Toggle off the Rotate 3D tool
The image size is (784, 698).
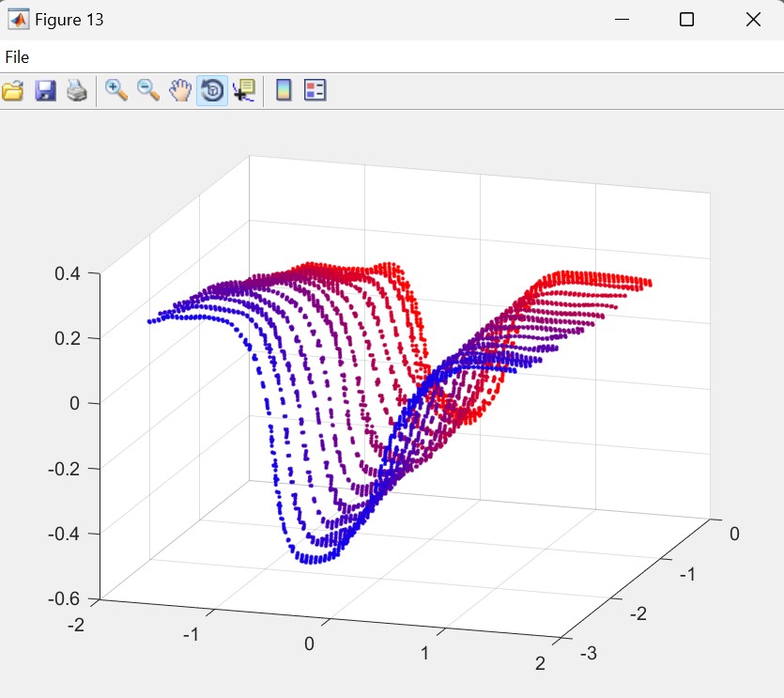click(x=212, y=91)
